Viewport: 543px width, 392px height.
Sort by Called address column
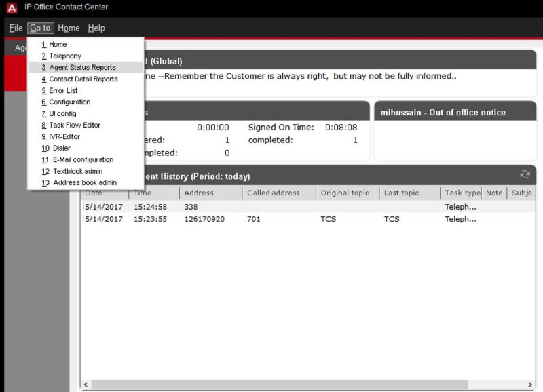pos(279,193)
